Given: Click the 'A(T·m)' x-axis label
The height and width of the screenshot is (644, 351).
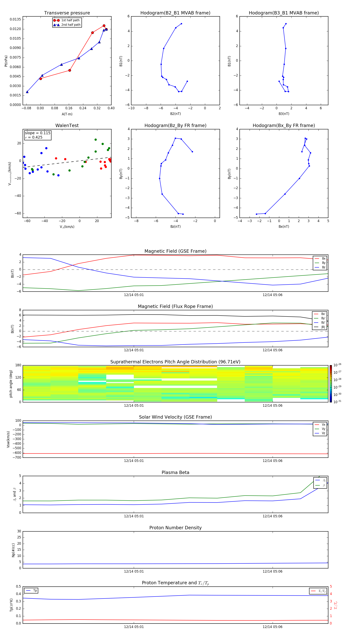Looking at the screenshot, I should pos(67,114).
